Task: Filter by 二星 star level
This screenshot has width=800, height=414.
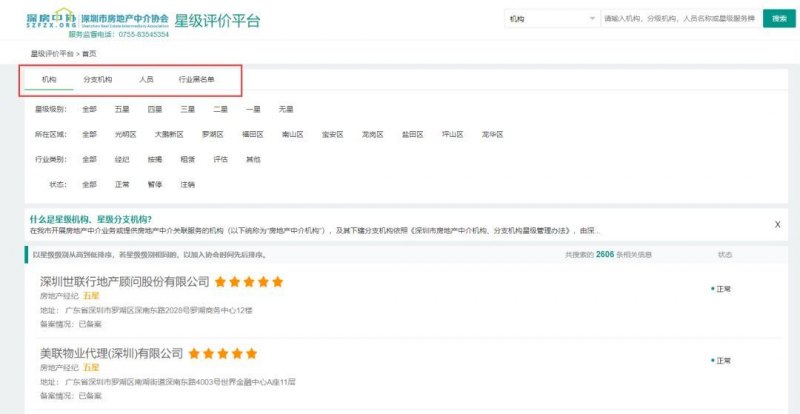Action: pos(220,109)
